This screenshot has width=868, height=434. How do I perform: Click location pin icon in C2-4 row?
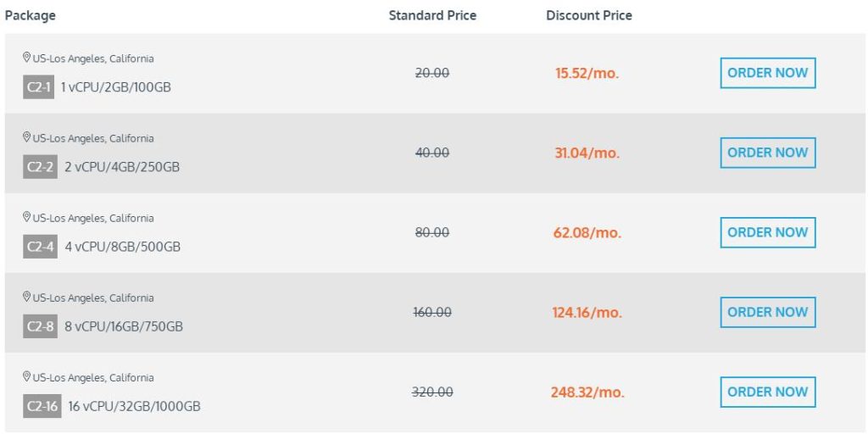[26, 217]
